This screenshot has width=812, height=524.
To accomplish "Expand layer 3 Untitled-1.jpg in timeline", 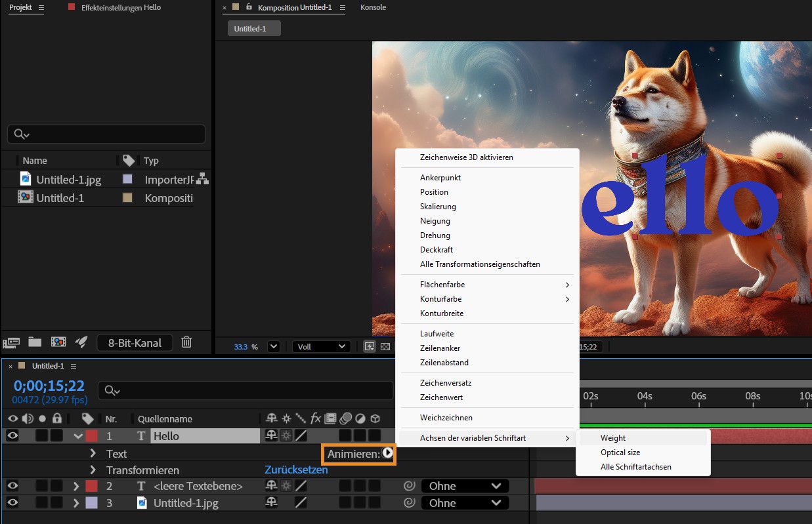I will pos(76,503).
